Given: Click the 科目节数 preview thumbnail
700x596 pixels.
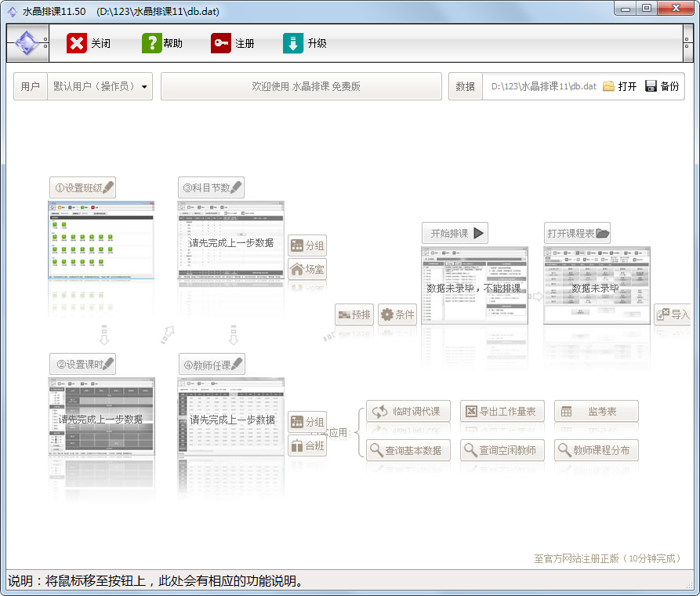Looking at the screenshot, I should 230,241.
